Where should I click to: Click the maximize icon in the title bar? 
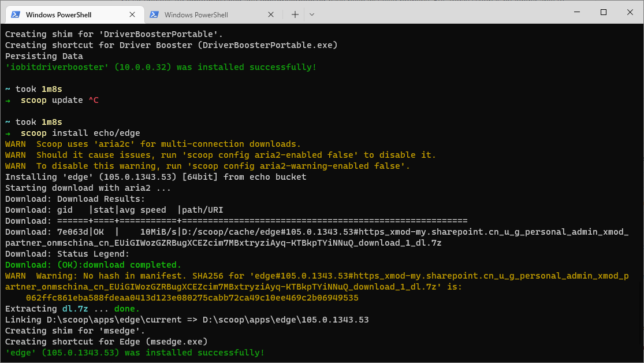coord(603,12)
